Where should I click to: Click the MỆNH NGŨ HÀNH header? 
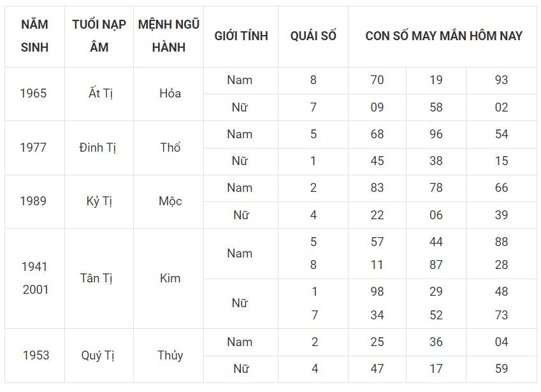168,36
